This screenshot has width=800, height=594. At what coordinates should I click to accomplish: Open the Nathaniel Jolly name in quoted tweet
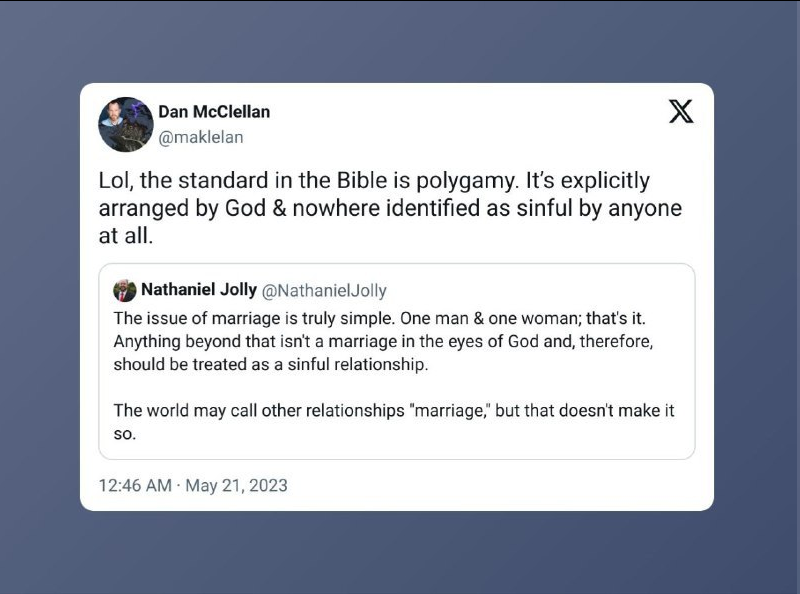pyautogui.click(x=198, y=289)
